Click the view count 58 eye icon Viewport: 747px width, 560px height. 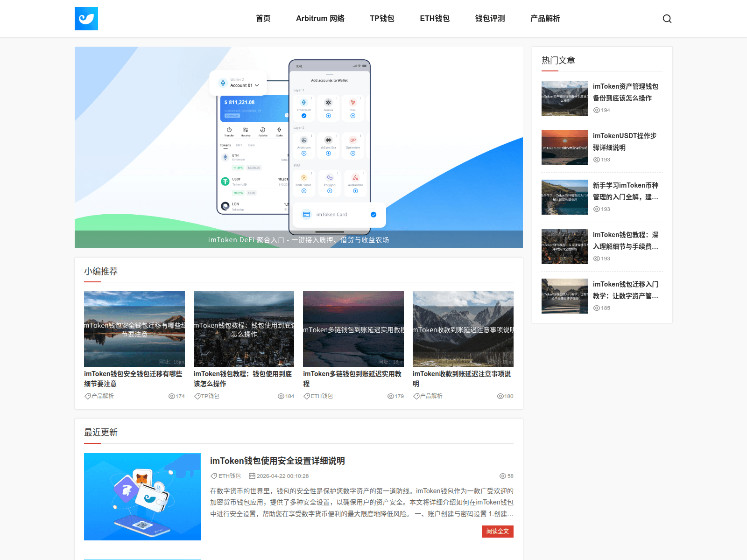coord(502,476)
